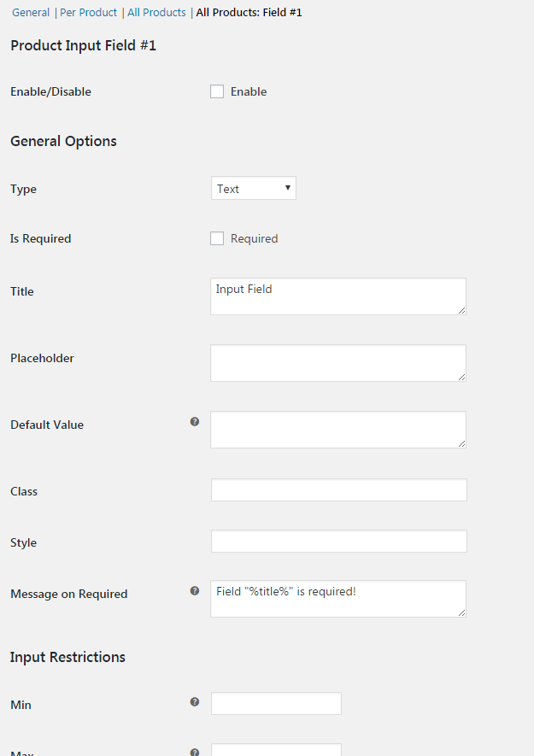Screen dimensions: 534x756
Task: Click the Style input field
Action: click(x=338, y=541)
